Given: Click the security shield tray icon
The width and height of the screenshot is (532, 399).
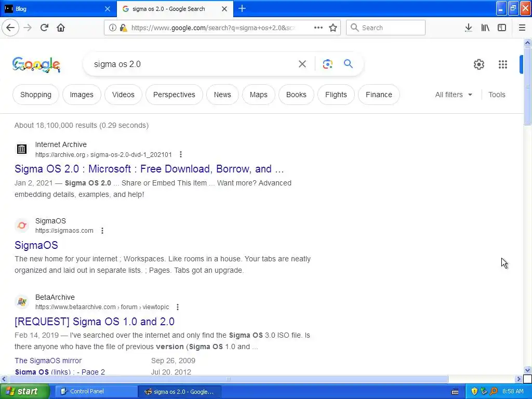Looking at the screenshot, I should (x=474, y=391).
